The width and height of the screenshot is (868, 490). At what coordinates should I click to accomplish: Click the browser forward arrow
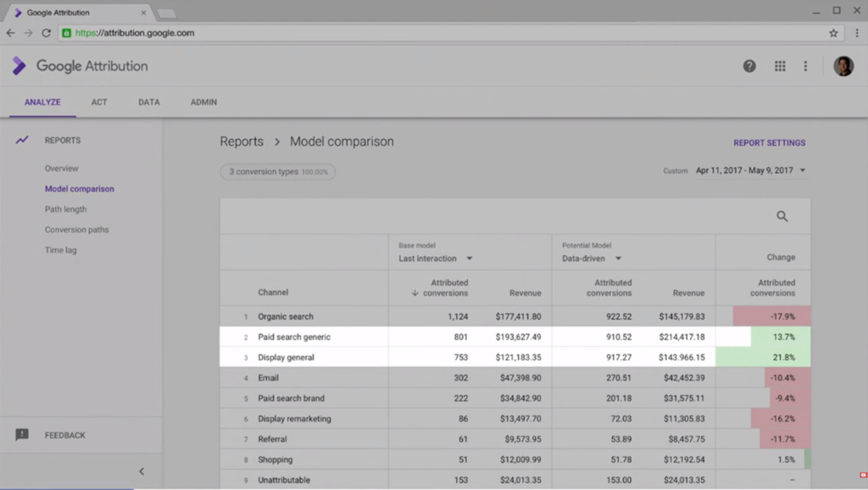point(28,33)
